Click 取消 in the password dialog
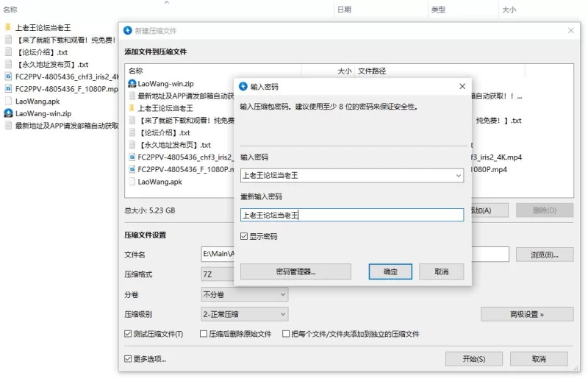 pos(442,271)
